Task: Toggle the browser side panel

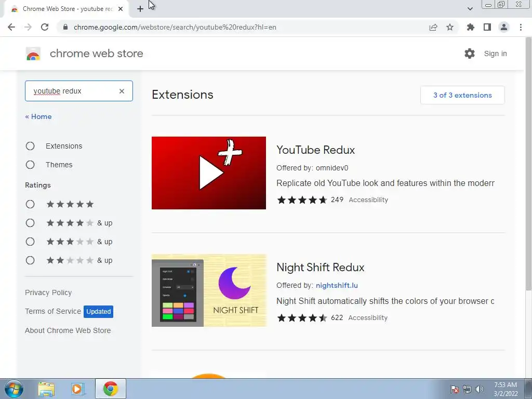Action: [487, 27]
